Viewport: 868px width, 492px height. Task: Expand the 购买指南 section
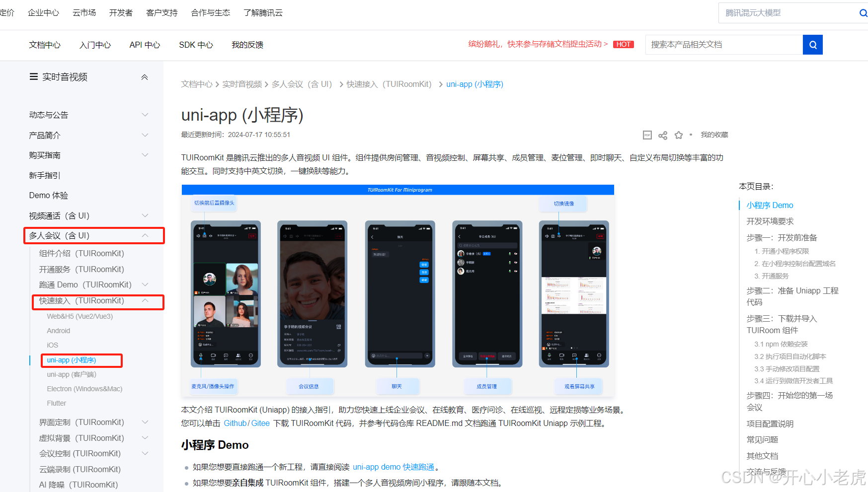145,155
